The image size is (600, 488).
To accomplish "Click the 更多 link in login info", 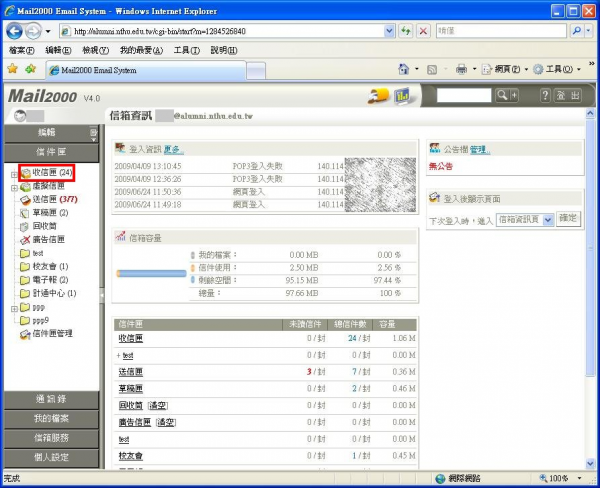I will [173, 148].
